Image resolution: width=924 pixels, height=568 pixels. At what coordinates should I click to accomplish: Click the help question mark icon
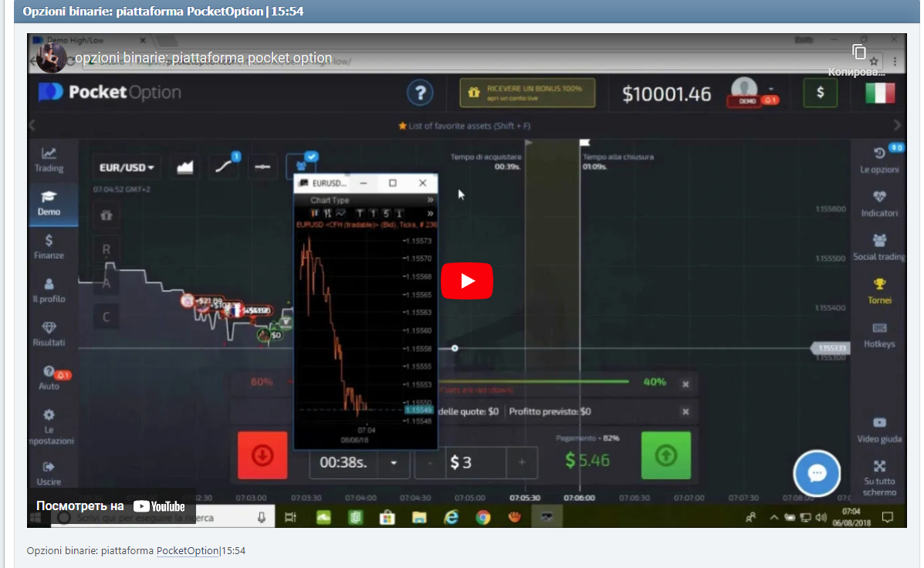pos(420,93)
